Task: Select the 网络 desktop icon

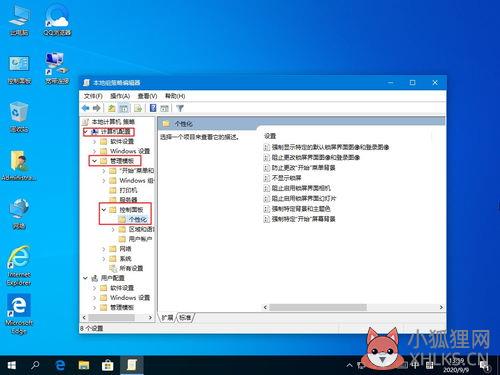Action: click(x=19, y=214)
